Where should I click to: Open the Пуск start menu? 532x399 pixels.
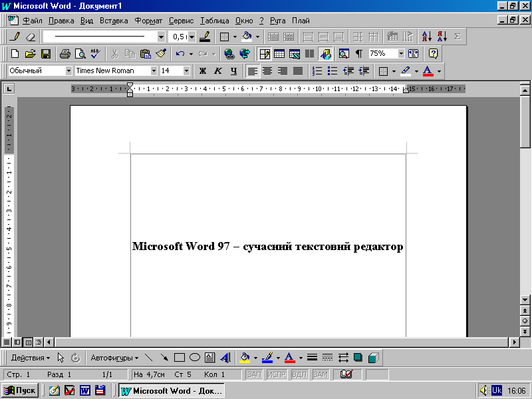coord(20,390)
